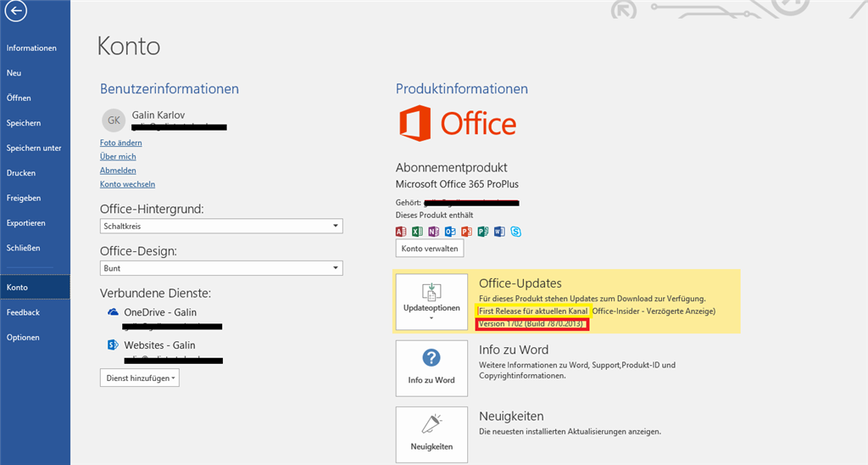
Task: Click the back arrow circle icon
Action: coord(16,10)
